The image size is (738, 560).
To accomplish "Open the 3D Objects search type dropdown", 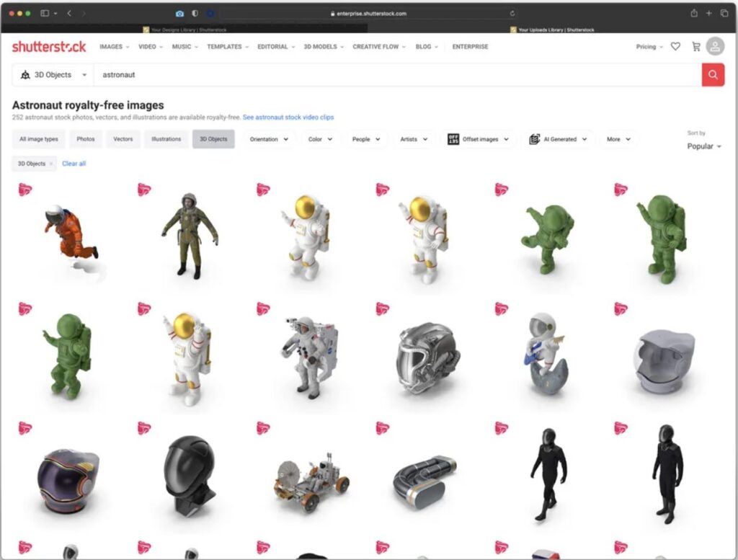I will coord(54,75).
